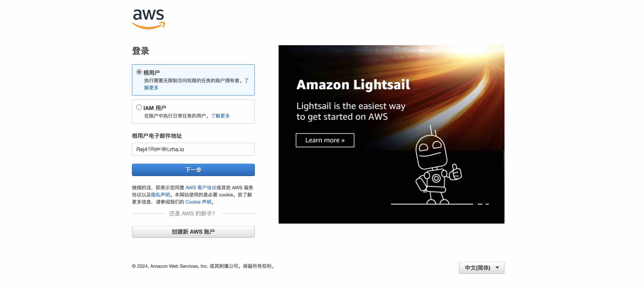
Task: Click Learn more on Lightsail banner
Action: point(325,140)
